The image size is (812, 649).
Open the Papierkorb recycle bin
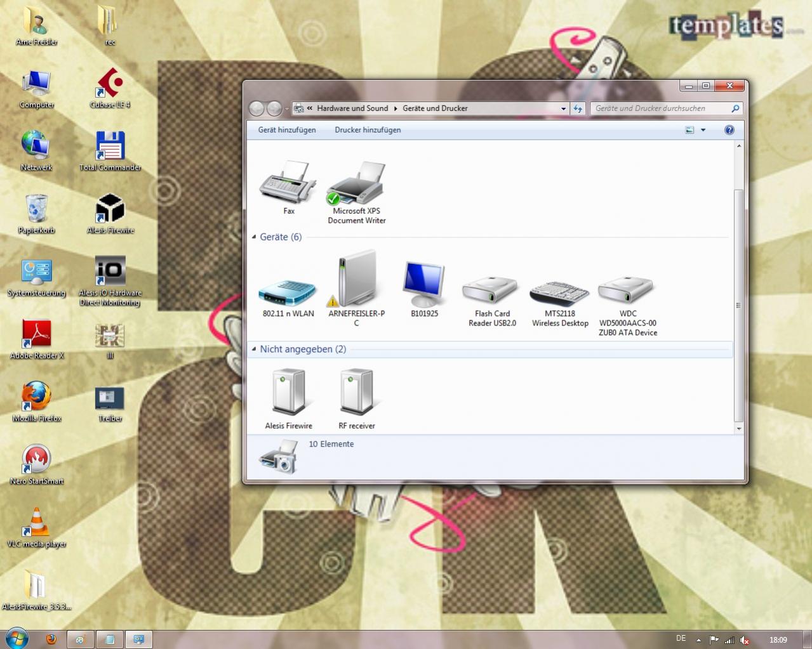tap(36, 214)
